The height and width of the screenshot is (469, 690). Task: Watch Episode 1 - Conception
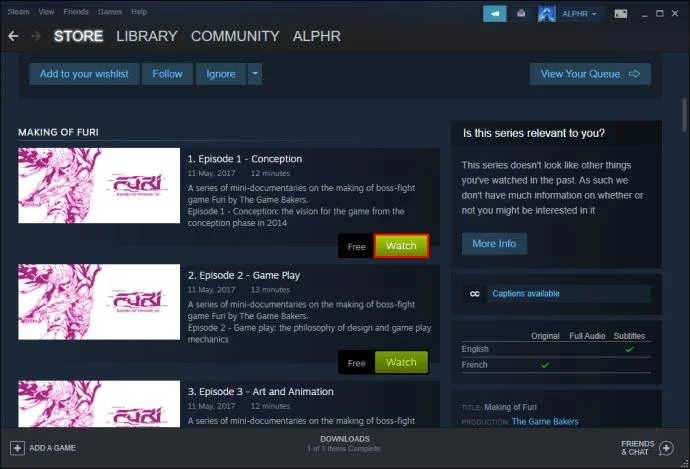coord(401,245)
